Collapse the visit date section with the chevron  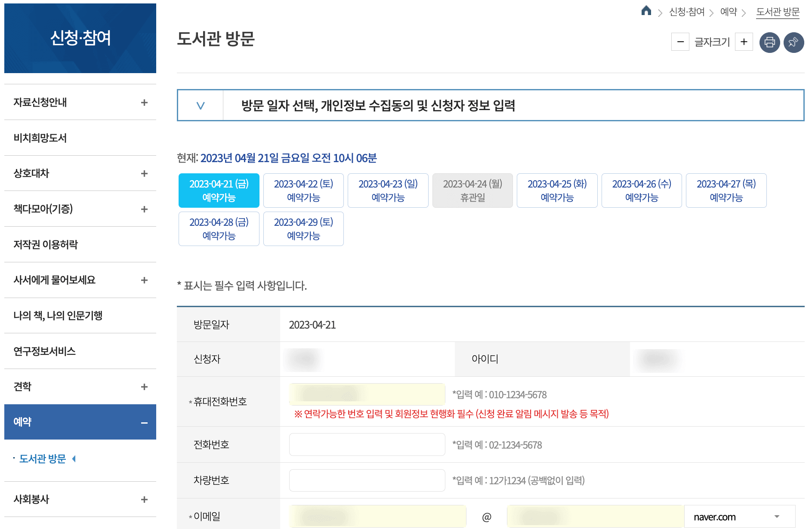pyautogui.click(x=200, y=105)
